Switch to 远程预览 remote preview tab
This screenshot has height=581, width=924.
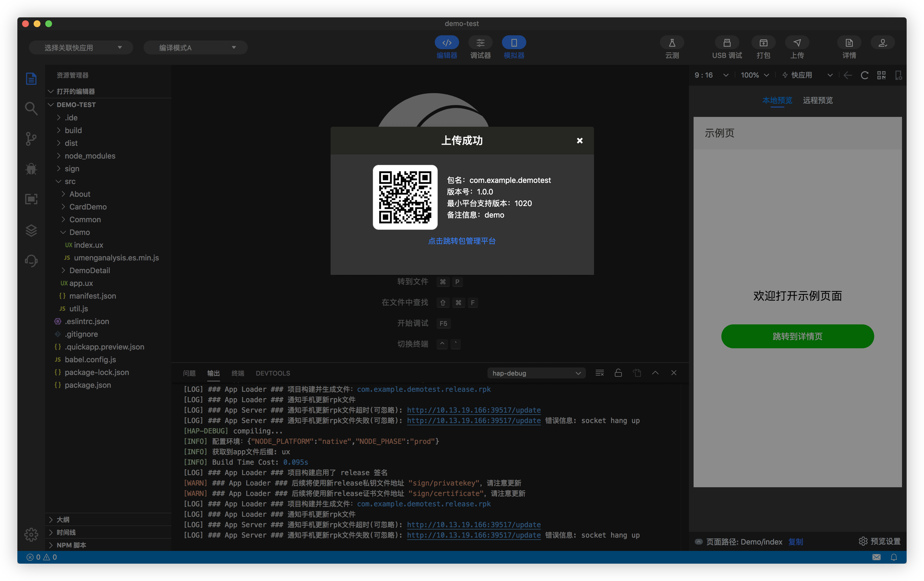pos(818,100)
